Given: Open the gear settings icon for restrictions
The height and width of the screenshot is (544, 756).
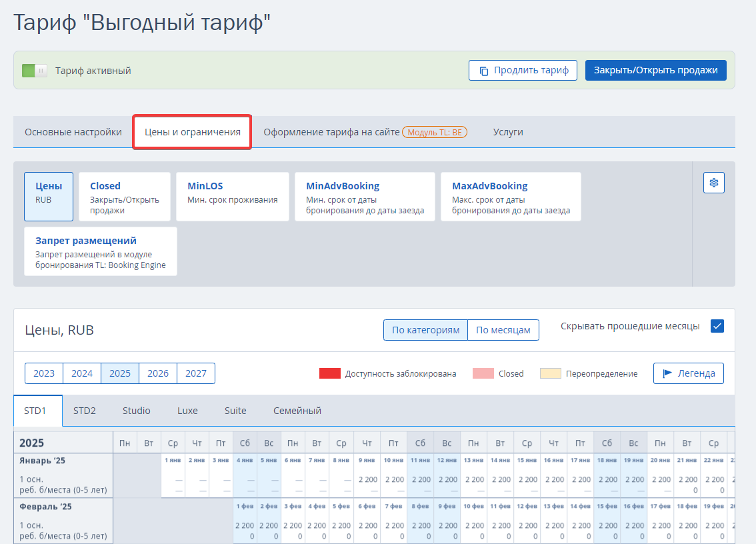Looking at the screenshot, I should click(713, 183).
